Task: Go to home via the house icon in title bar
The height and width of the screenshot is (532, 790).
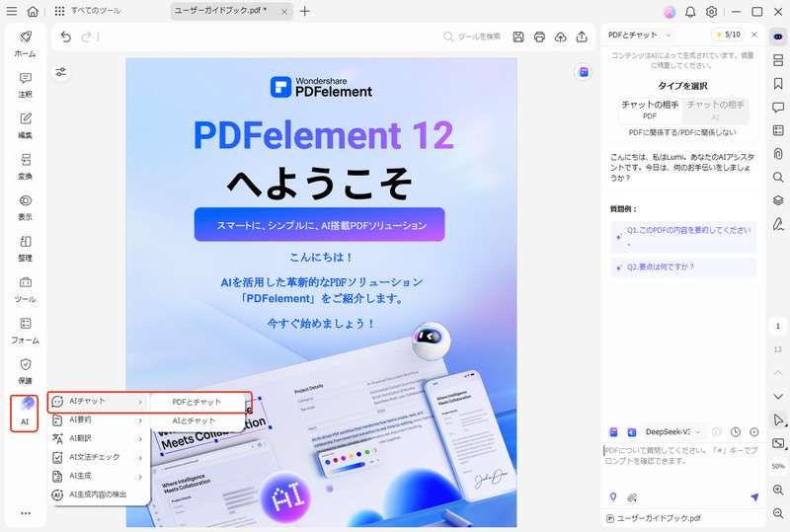Action: (33, 11)
